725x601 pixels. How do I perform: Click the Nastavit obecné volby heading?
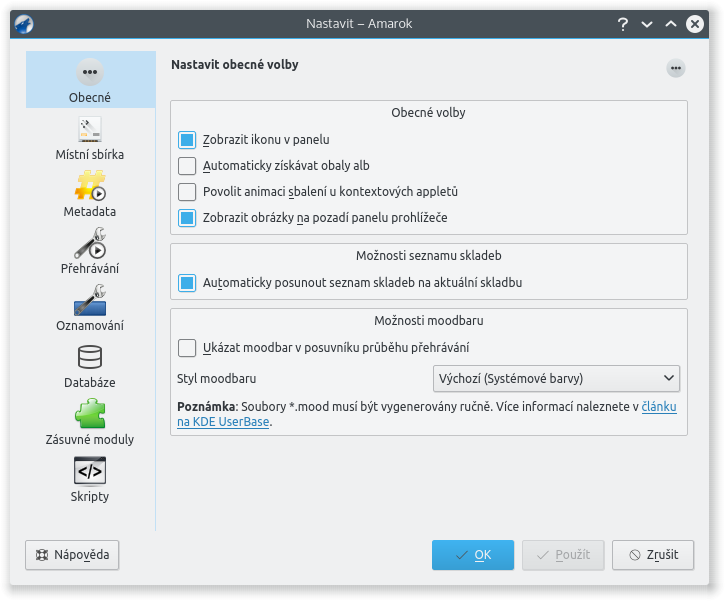(x=235, y=65)
